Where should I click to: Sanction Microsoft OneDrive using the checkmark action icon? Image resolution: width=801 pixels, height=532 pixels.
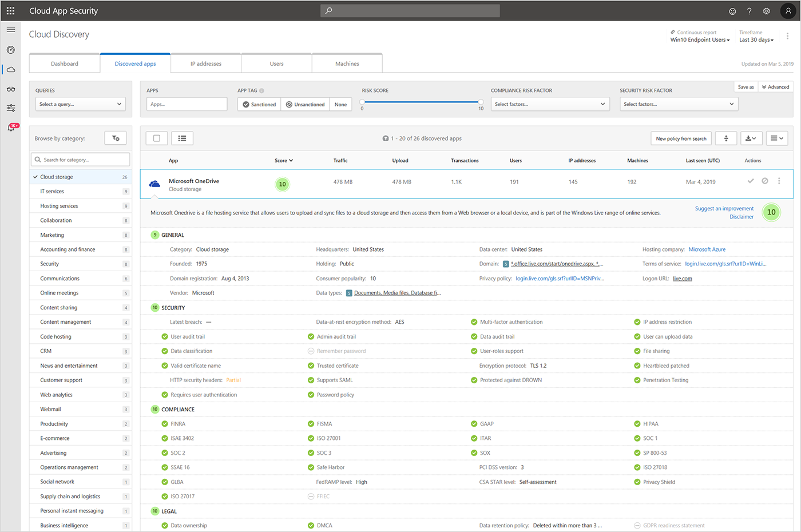[751, 181]
